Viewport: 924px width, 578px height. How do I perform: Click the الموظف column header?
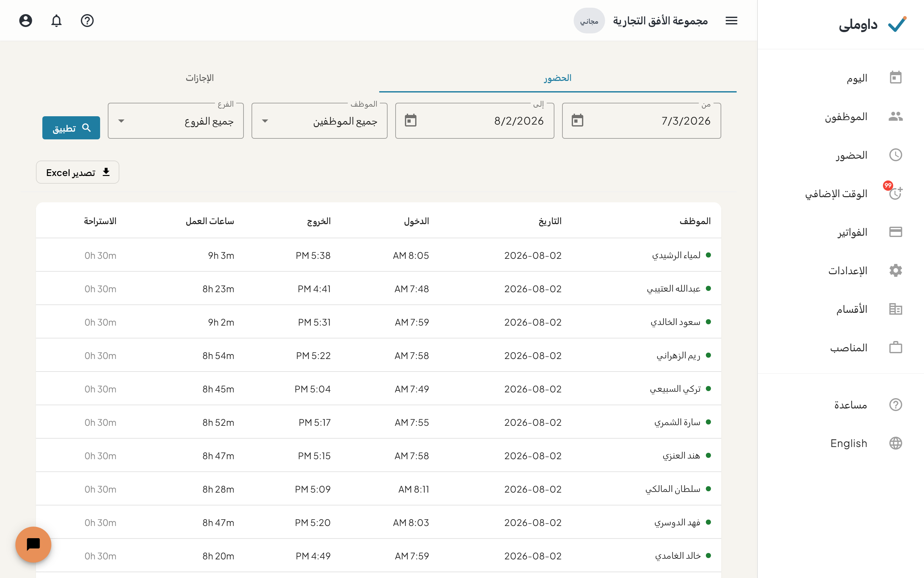pyautogui.click(x=695, y=221)
